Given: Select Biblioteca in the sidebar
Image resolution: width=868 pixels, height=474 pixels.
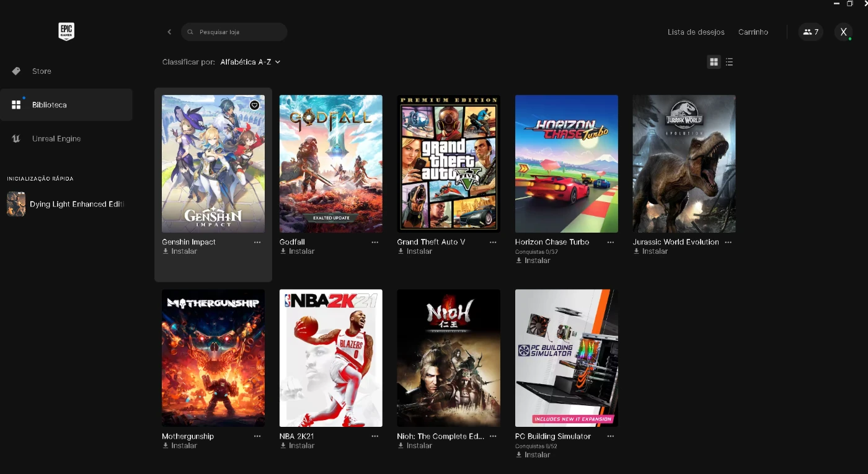Looking at the screenshot, I should (66, 105).
